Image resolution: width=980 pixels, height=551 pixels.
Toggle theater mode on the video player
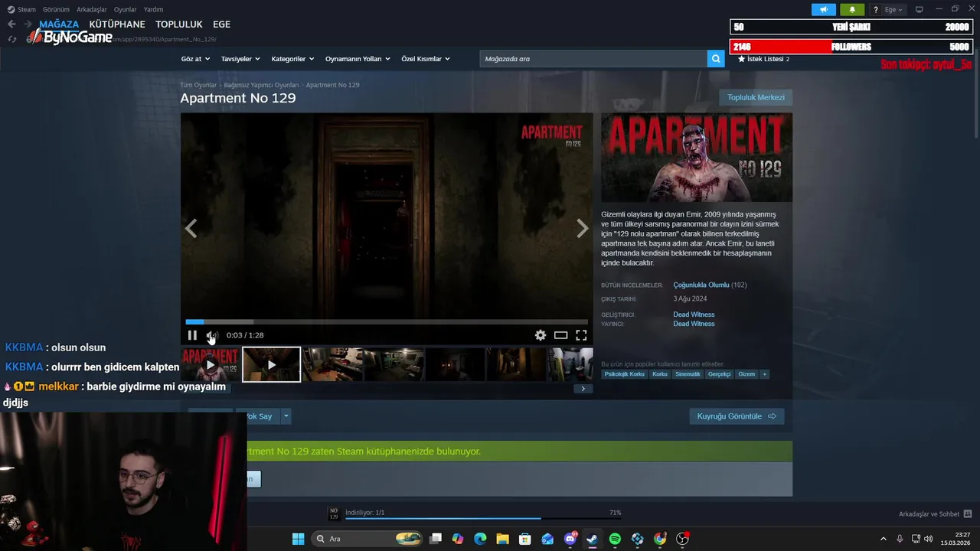tap(561, 335)
